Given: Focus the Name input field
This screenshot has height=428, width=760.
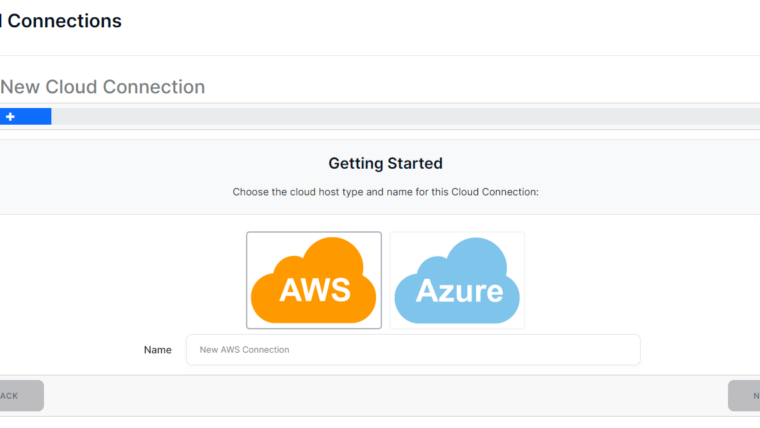Looking at the screenshot, I should [412, 350].
